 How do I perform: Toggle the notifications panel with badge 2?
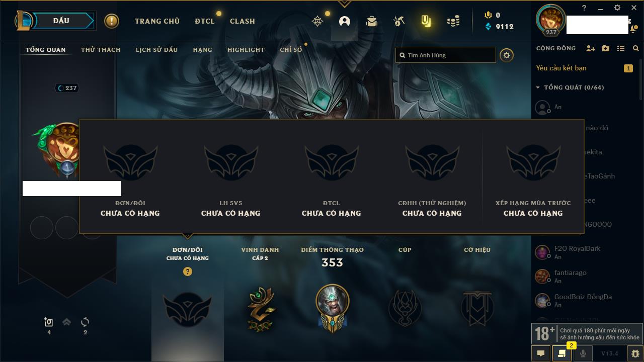pos(561,353)
